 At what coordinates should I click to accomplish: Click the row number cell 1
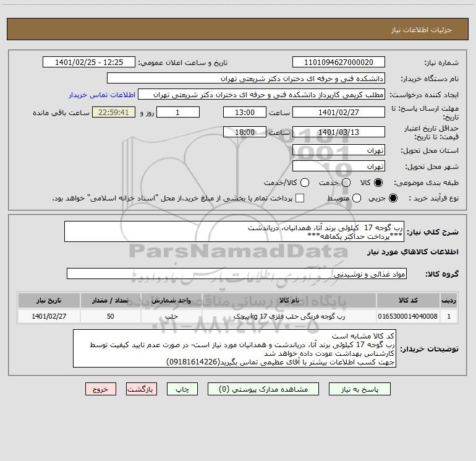449,316
